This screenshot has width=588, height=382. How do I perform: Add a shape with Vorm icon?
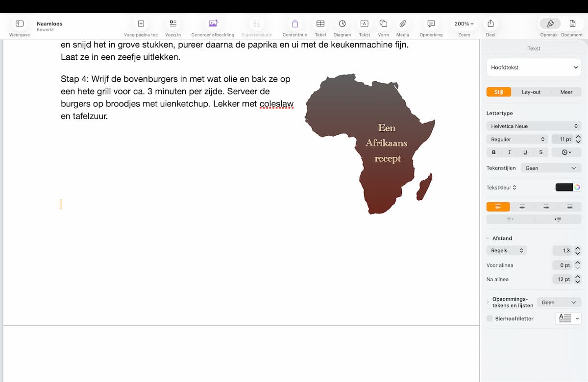tap(383, 24)
